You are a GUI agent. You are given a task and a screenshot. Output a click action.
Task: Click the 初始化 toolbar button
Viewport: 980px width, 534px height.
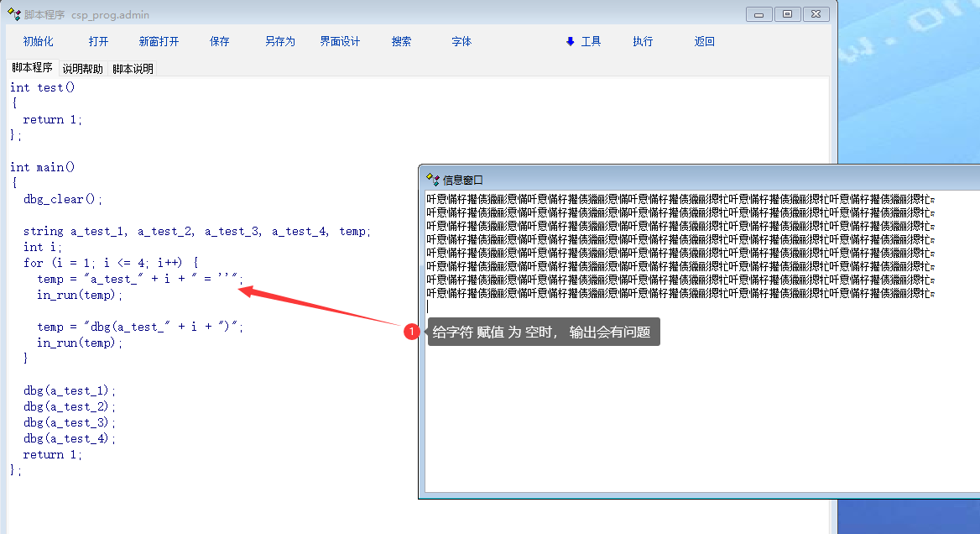click(38, 42)
